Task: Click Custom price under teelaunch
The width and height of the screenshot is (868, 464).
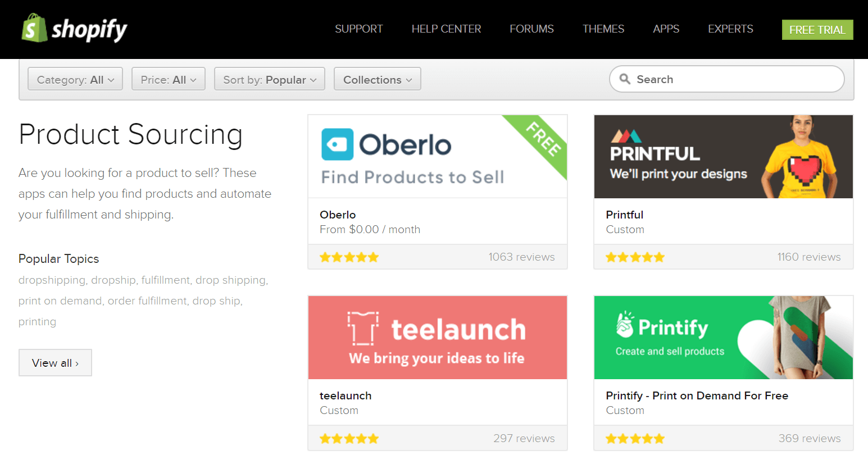Action: tap(339, 410)
